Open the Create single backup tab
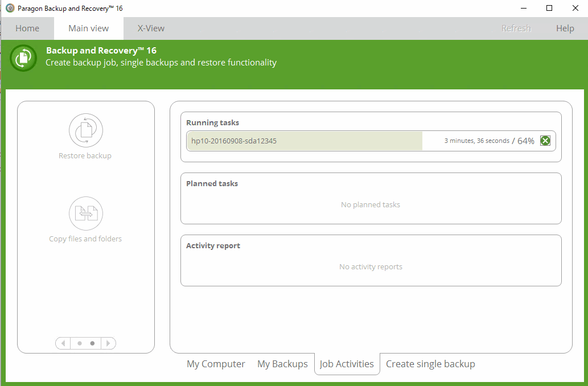 (x=430, y=364)
